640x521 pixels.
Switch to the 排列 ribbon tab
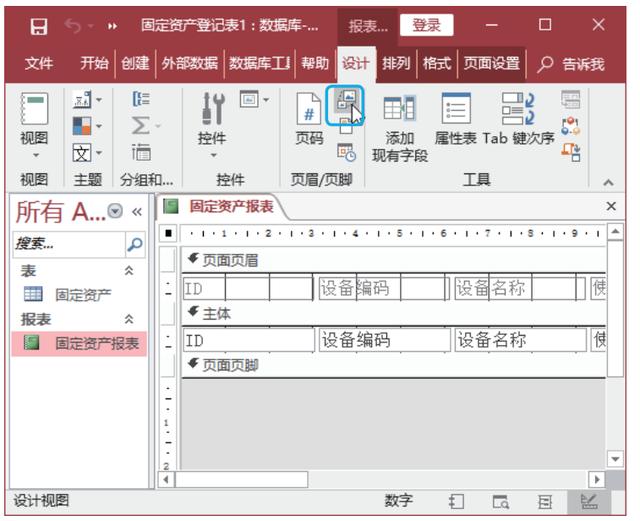pos(396,64)
